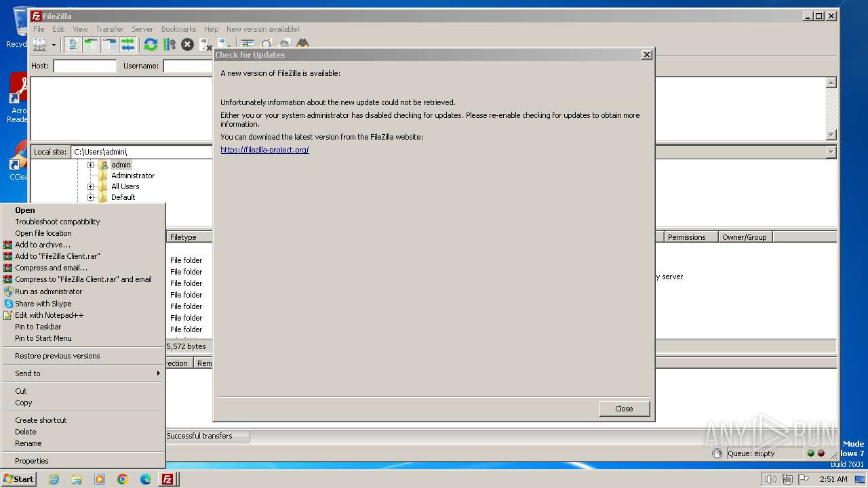This screenshot has width=868, height=488.
Task: Click the volume speaker tray icon
Action: pyautogui.click(x=770, y=479)
